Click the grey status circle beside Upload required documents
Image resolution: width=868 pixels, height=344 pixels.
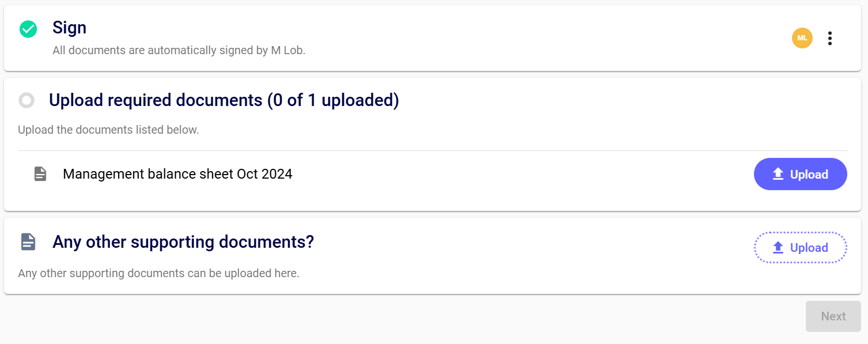[26, 101]
